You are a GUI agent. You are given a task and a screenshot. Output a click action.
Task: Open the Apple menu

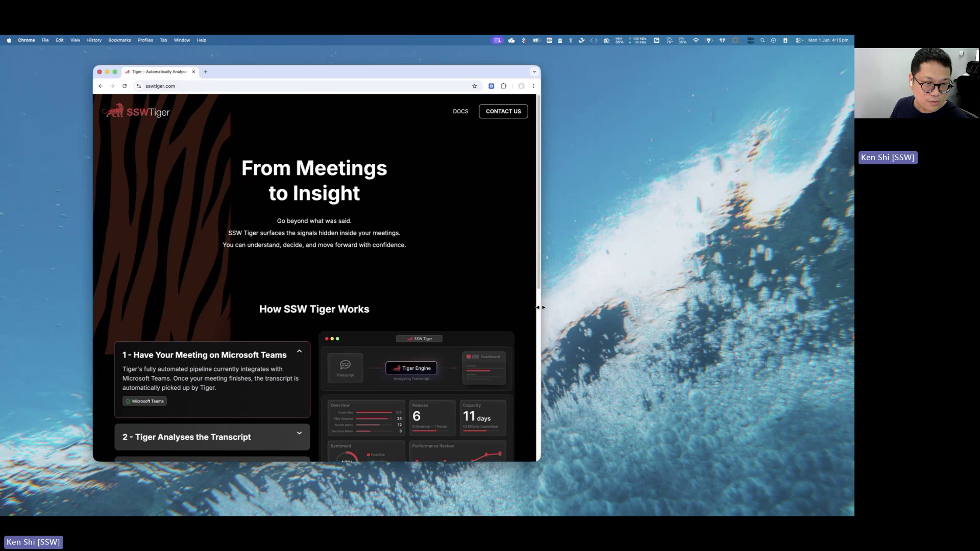point(9,40)
